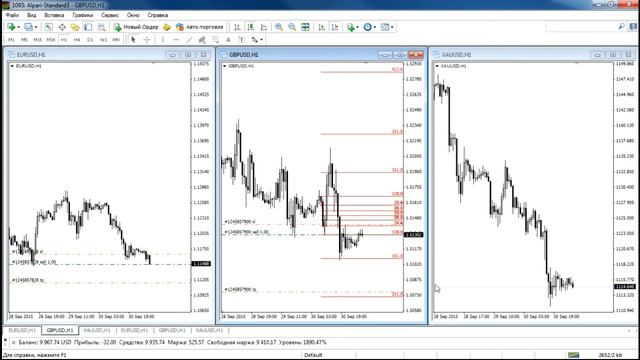The width and height of the screenshot is (640, 360).
Task: Open the Вставка menu
Action: click(54, 15)
